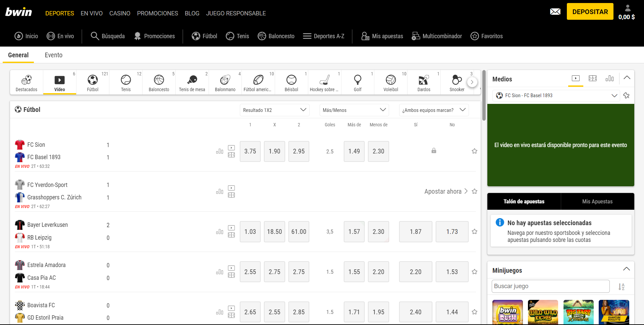This screenshot has width=644, height=325.
Task: Click the DEPOSITAR button
Action: (x=590, y=12)
